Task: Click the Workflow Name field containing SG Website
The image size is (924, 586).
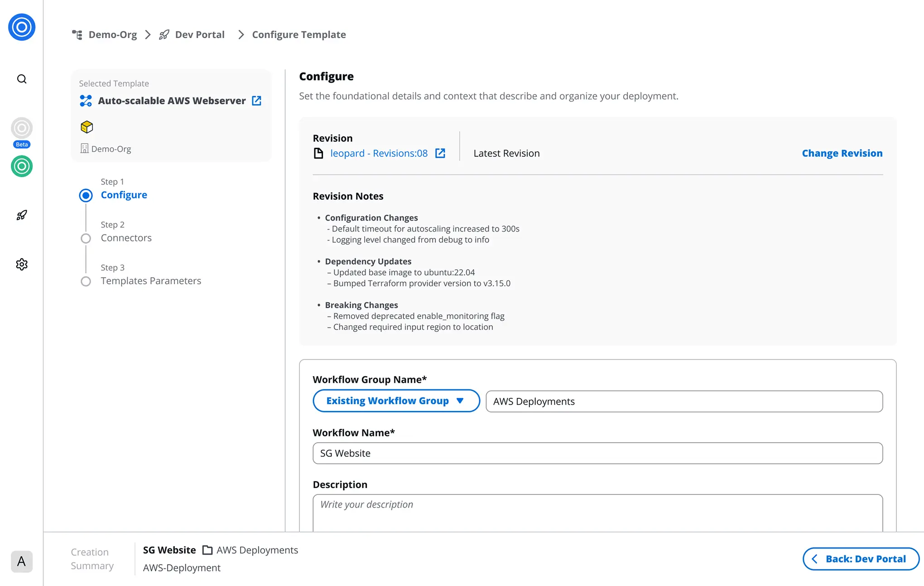Action: coord(597,453)
